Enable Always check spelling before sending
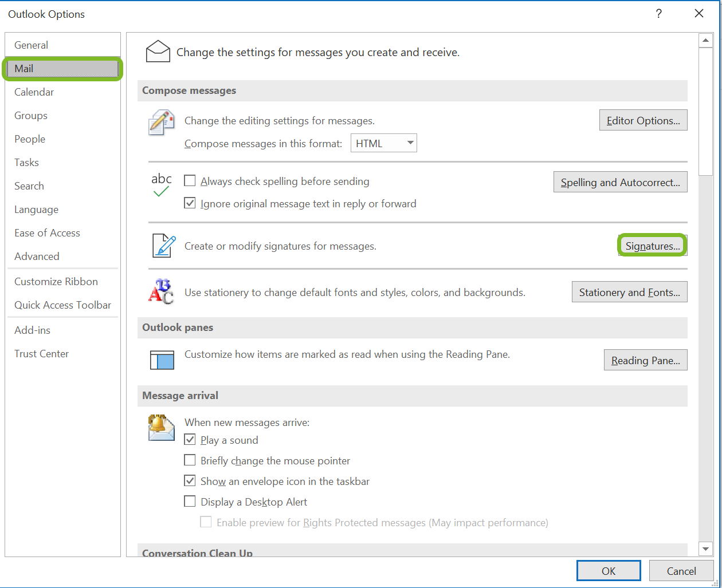 (x=190, y=181)
